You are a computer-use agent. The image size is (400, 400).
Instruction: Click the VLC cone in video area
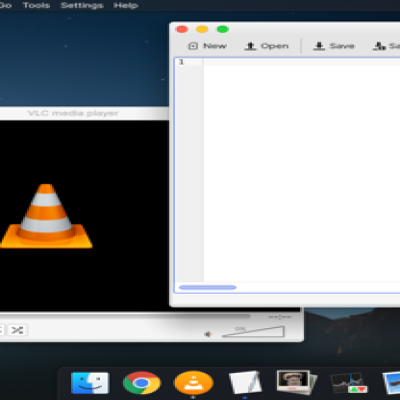(x=46, y=216)
